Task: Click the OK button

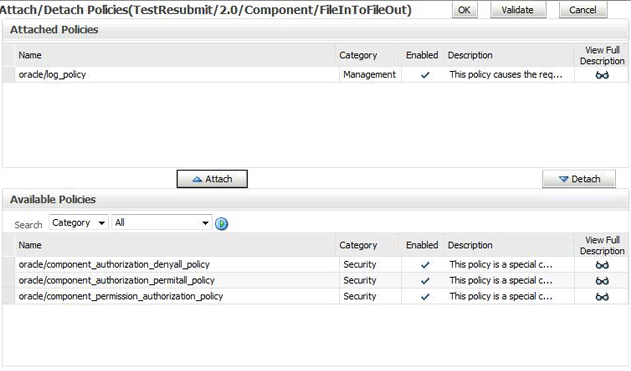Action: [x=464, y=10]
